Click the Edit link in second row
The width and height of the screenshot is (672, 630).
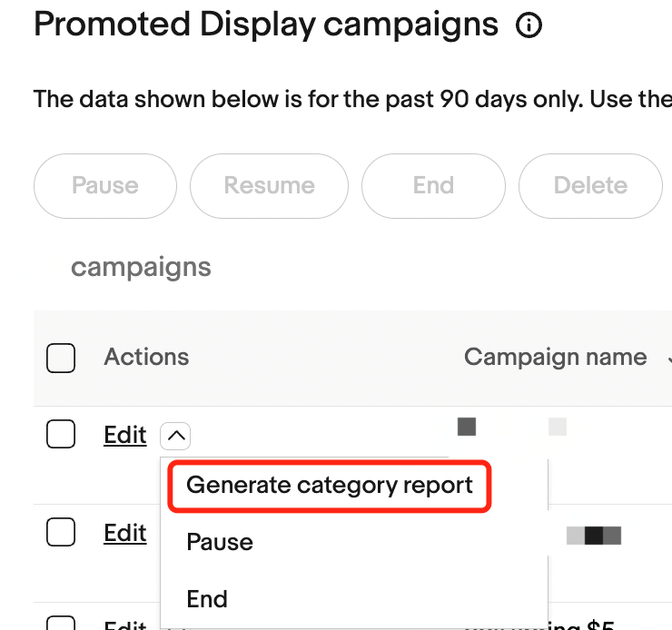pyautogui.click(x=125, y=533)
